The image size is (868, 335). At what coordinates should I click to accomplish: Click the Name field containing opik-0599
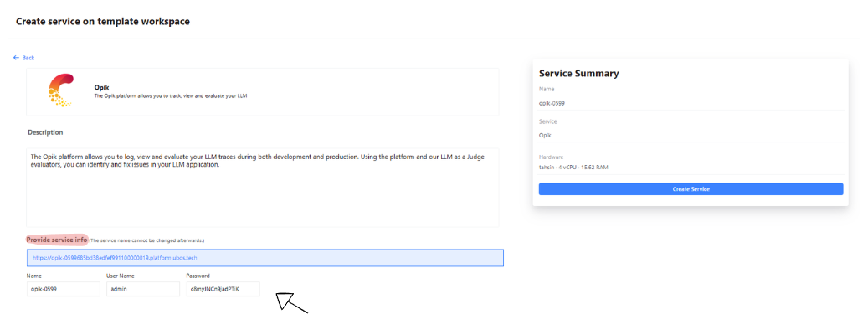click(63, 289)
